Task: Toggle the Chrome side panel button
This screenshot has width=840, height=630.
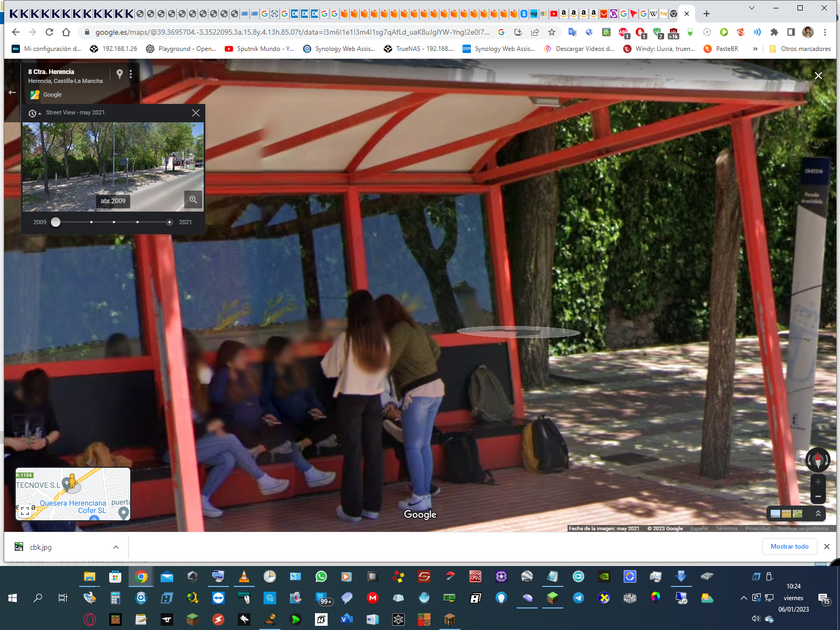Action: tap(791, 32)
